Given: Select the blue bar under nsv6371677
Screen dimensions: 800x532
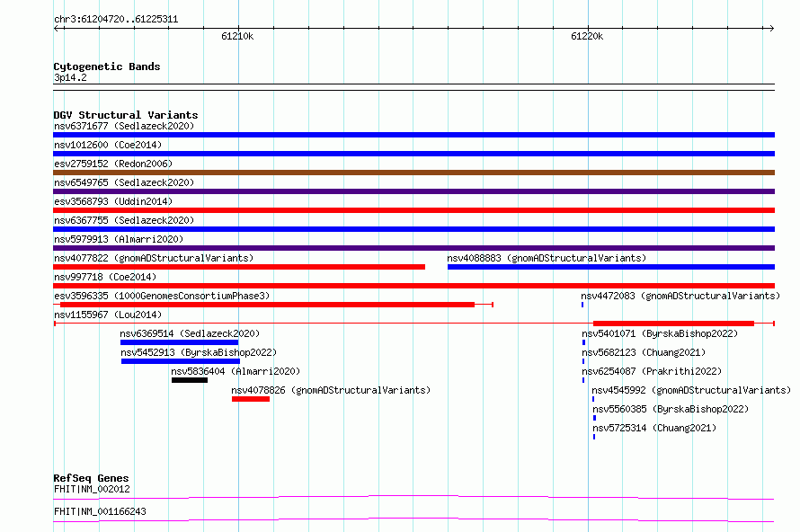Looking at the screenshot, I should 413,135.
